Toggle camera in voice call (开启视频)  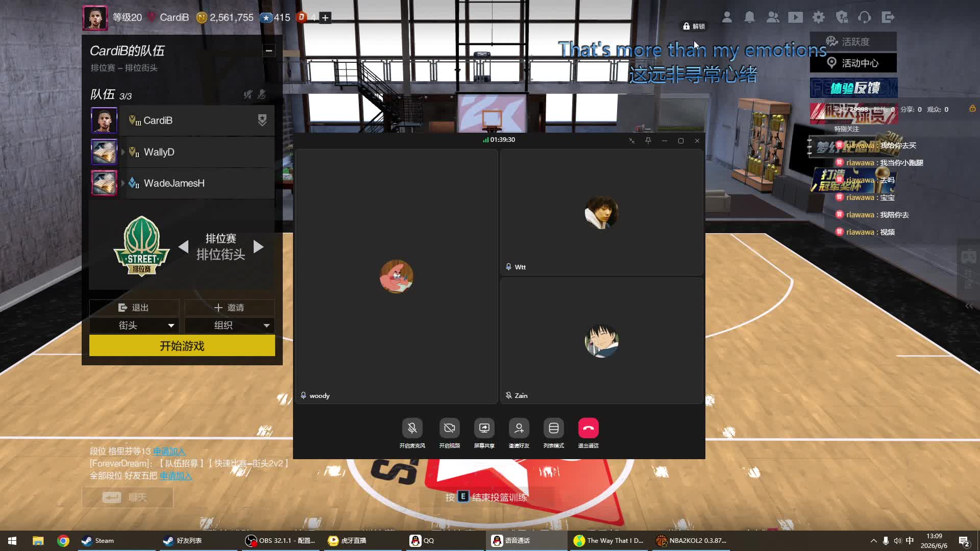click(x=450, y=428)
